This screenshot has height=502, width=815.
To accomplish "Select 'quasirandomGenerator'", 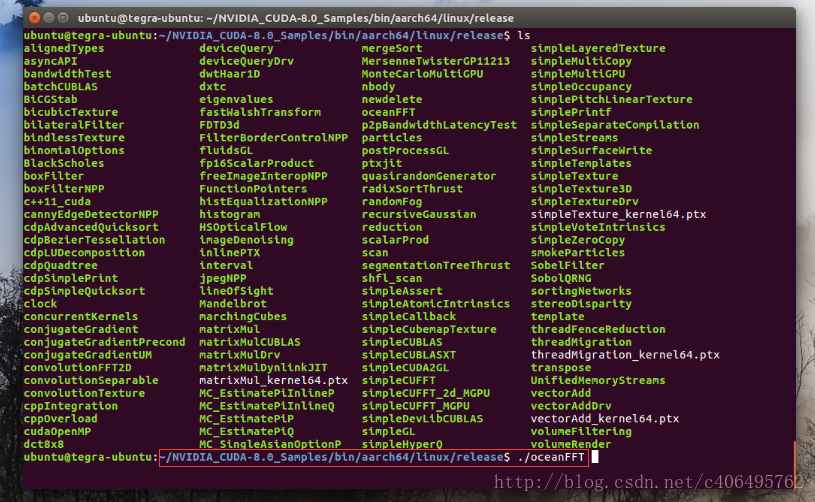I will coord(429,176).
